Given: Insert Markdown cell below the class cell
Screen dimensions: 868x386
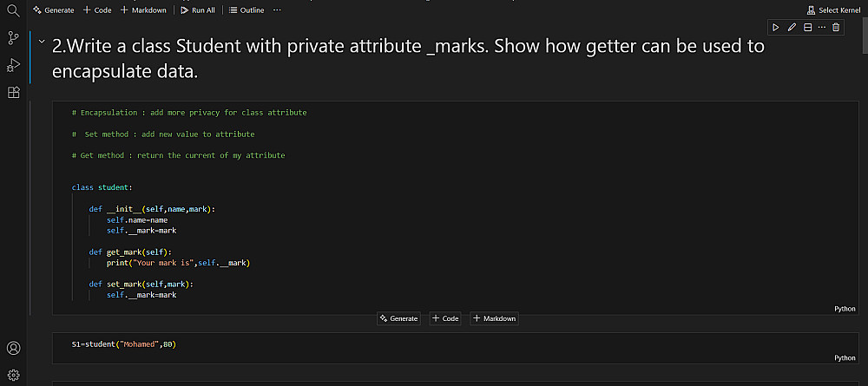Looking at the screenshot, I should [494, 318].
